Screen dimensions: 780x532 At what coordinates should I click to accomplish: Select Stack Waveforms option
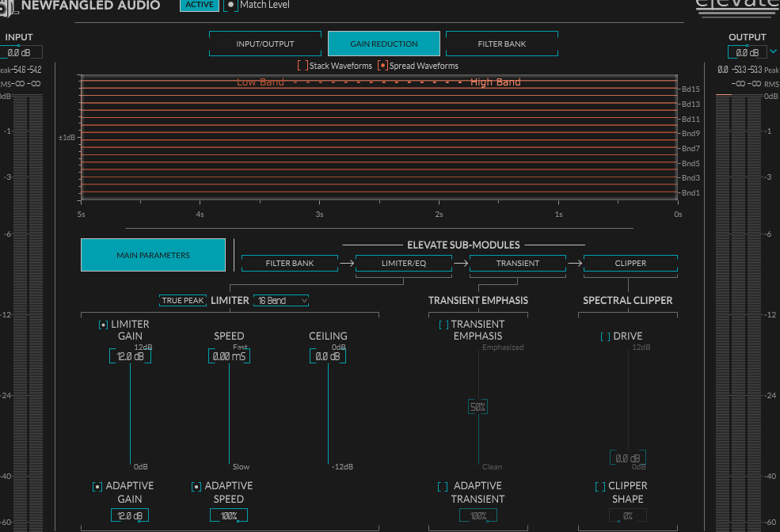tap(303, 66)
